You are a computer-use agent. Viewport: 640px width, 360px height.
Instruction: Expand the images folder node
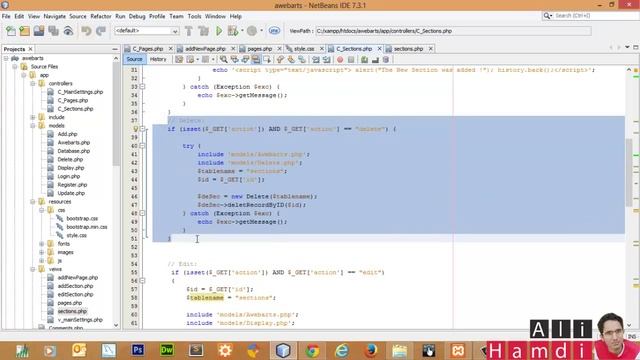click(42, 252)
